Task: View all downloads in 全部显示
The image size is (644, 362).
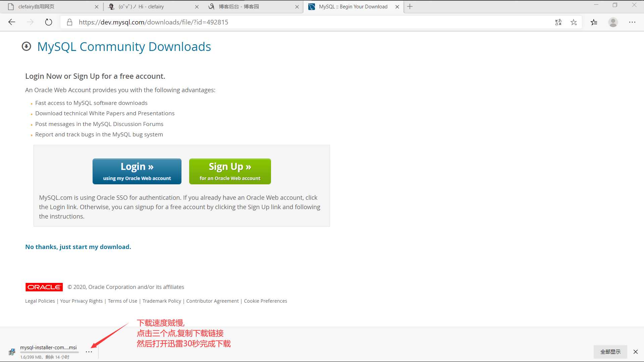Action: pyautogui.click(x=610, y=351)
